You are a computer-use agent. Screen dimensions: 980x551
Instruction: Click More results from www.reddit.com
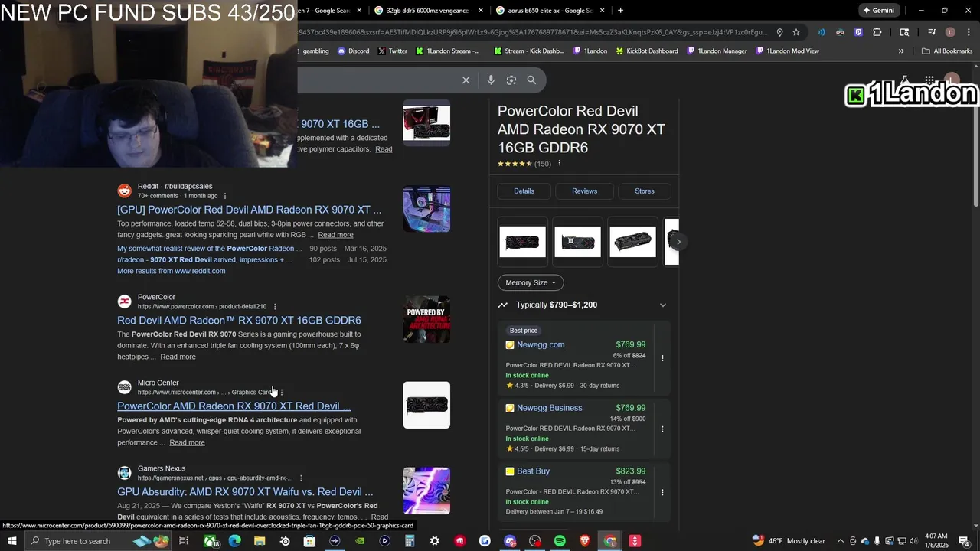click(x=171, y=271)
